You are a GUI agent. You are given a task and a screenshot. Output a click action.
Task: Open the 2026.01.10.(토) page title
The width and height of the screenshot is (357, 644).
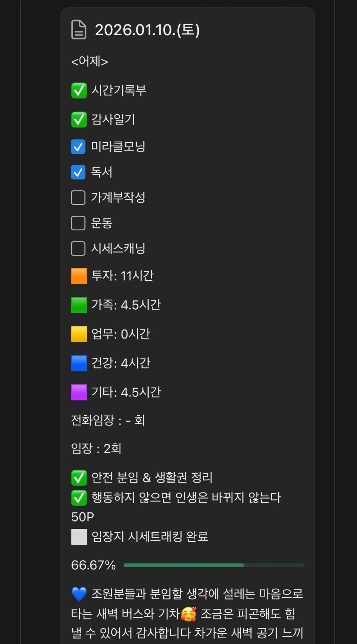point(147,30)
